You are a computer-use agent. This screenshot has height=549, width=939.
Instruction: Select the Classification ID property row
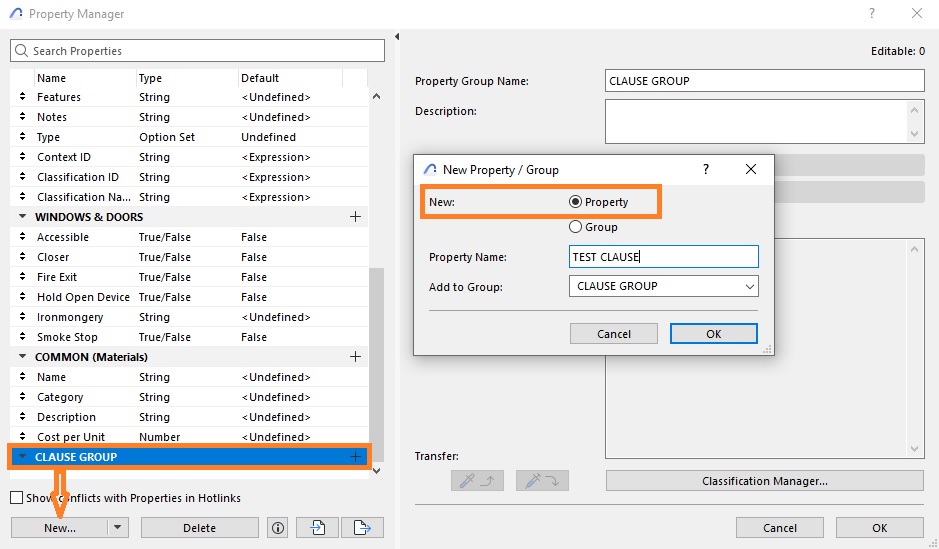coord(189,177)
